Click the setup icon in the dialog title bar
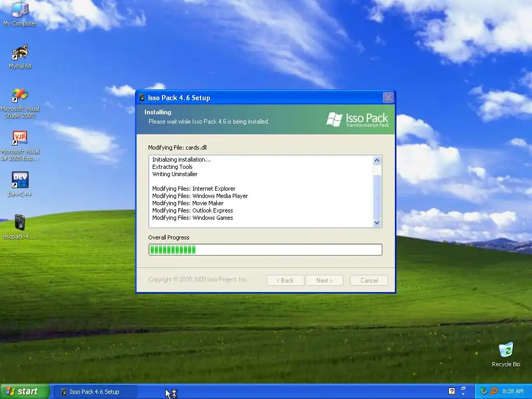 point(142,98)
